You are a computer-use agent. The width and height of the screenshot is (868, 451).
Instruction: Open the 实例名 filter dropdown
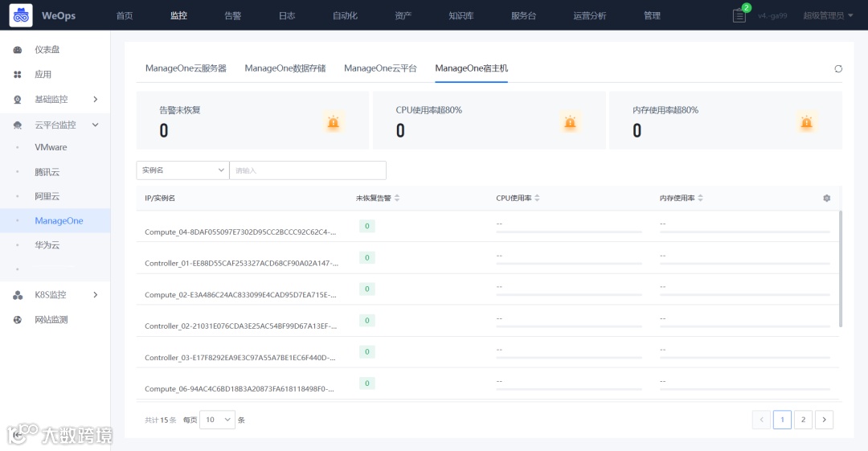pos(182,170)
